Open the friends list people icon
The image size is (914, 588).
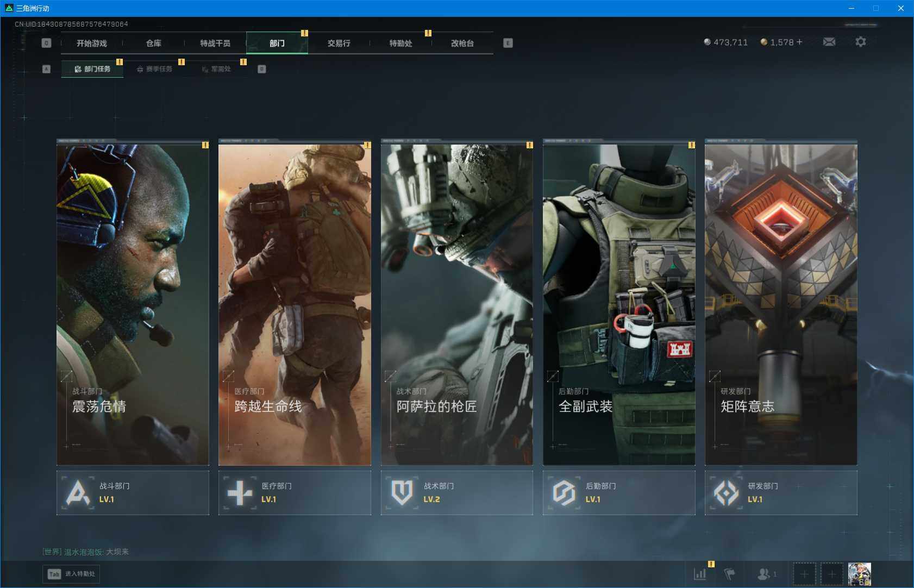[x=764, y=574]
